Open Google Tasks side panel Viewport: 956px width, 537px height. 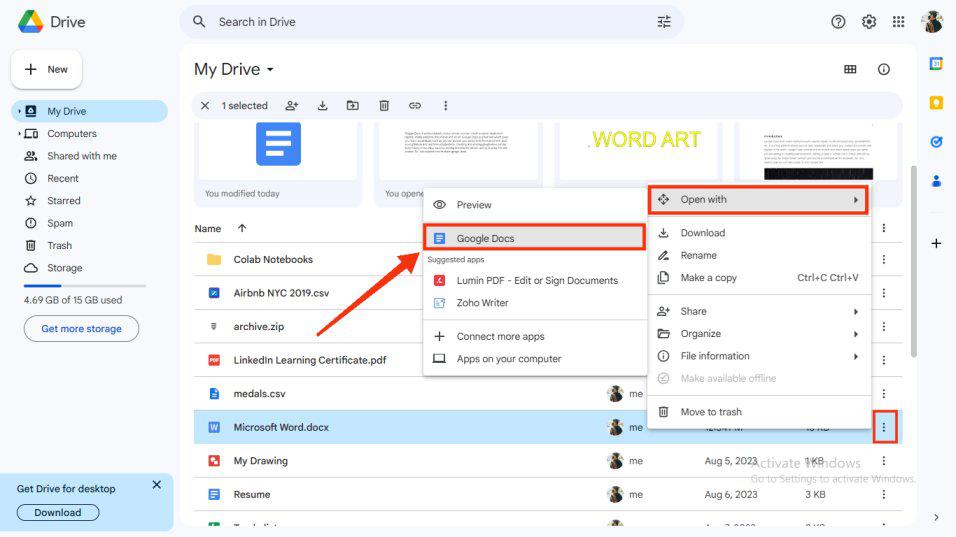pyautogui.click(x=936, y=142)
